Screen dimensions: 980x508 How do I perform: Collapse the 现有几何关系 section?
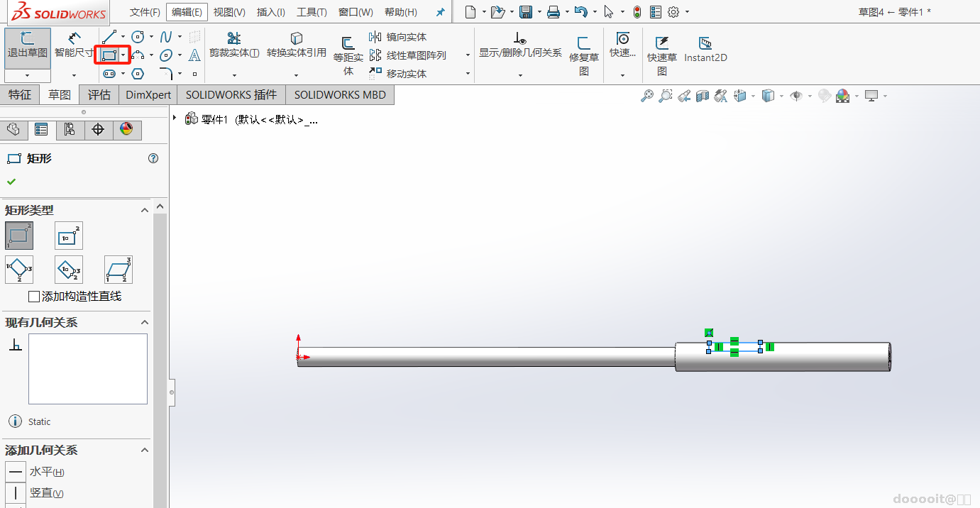(x=144, y=322)
